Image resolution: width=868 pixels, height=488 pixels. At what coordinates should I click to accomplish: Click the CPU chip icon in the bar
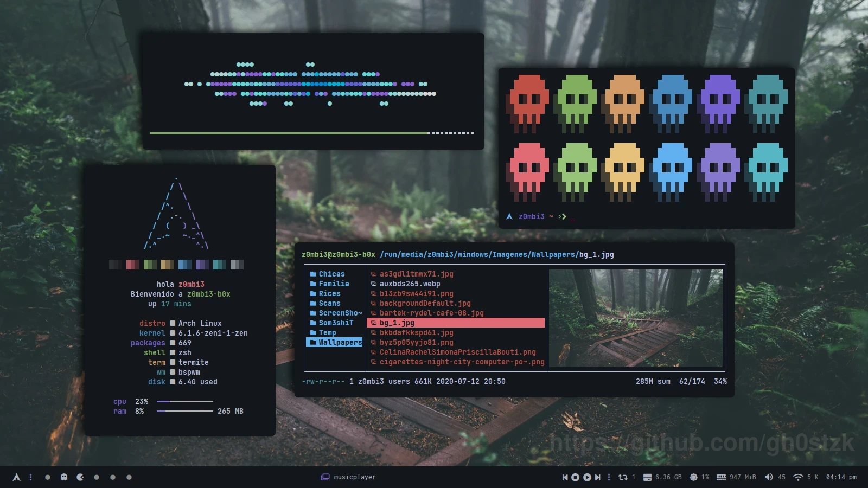(693, 477)
